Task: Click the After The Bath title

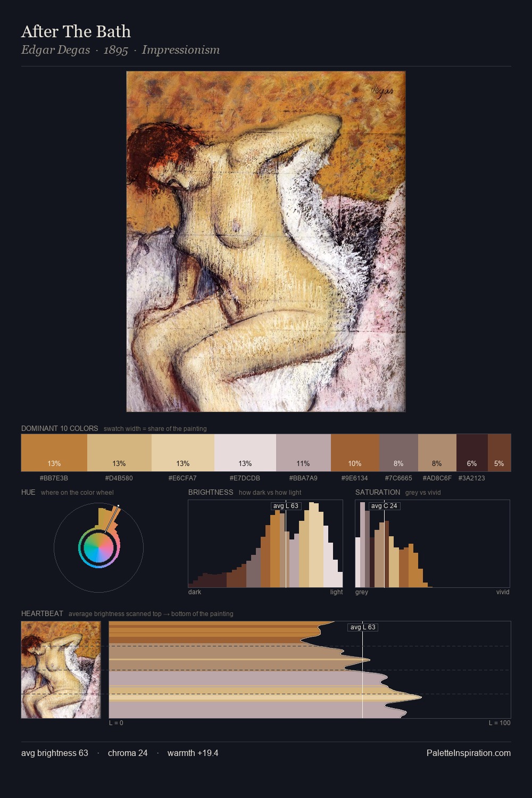Action: coord(76,32)
